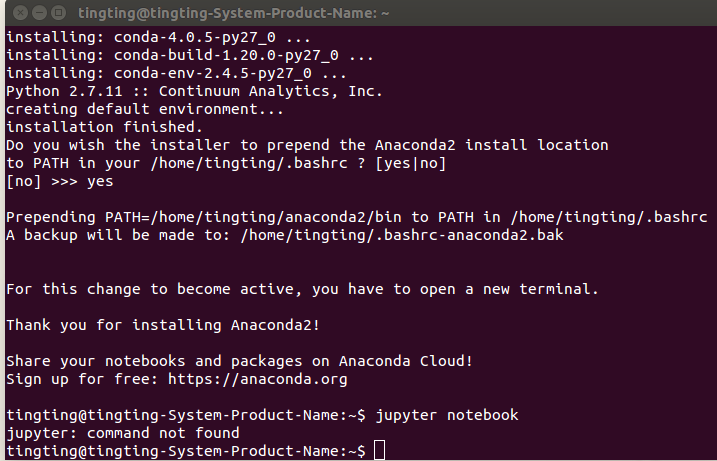Click the 'Share your notebooks and packages' line

click(x=239, y=361)
